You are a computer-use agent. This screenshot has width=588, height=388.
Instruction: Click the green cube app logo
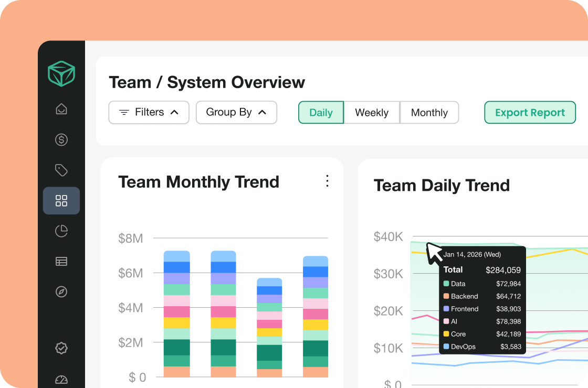(61, 74)
